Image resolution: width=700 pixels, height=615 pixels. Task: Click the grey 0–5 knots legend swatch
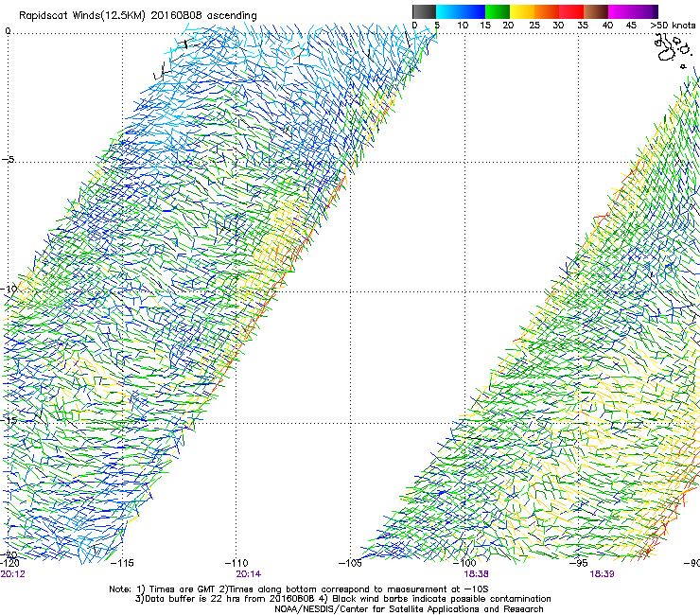[x=424, y=11]
